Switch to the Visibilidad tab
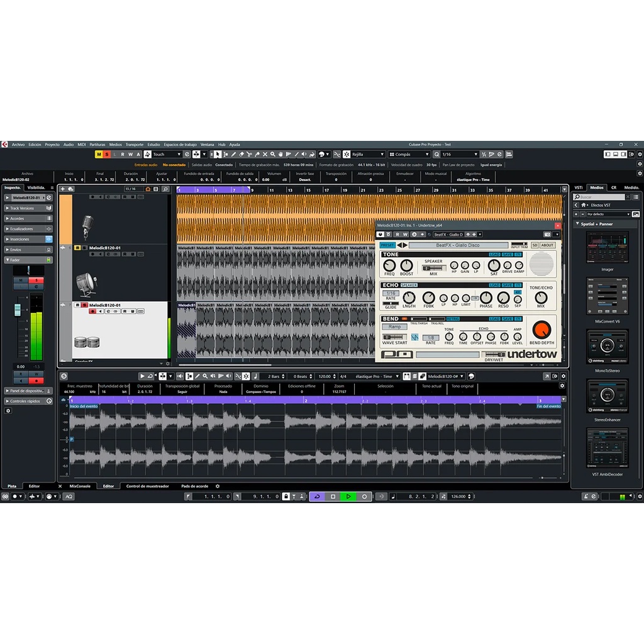 (x=36, y=187)
